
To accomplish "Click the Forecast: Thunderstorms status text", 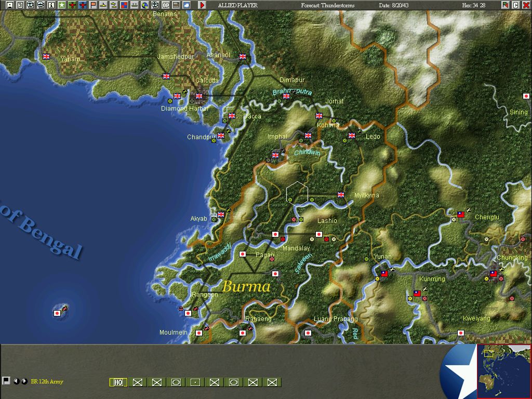I will [x=327, y=5].
